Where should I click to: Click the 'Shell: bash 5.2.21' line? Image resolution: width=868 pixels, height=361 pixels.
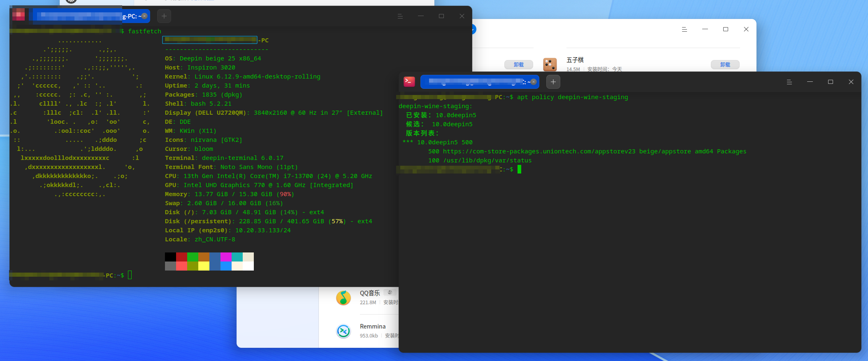pos(198,104)
